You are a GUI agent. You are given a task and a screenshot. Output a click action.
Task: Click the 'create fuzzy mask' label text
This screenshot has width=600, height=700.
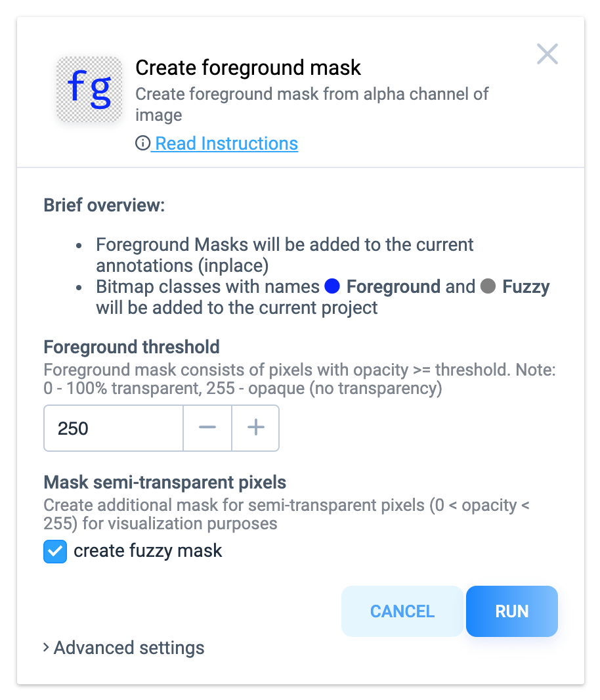[148, 551]
